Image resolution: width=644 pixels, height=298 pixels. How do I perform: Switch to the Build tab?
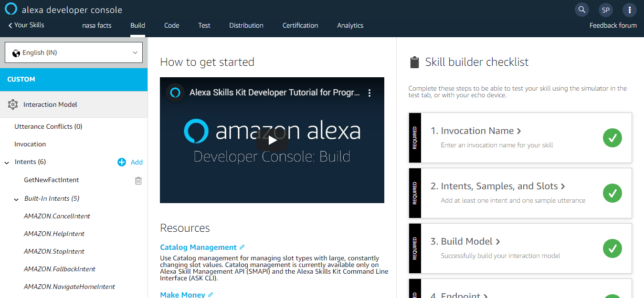[x=137, y=25]
